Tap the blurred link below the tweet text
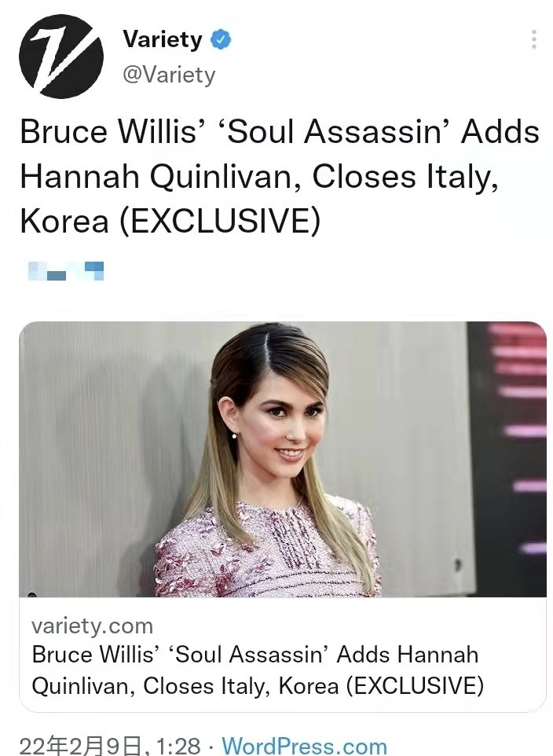Screen dimensions: 553x756 click(66, 270)
